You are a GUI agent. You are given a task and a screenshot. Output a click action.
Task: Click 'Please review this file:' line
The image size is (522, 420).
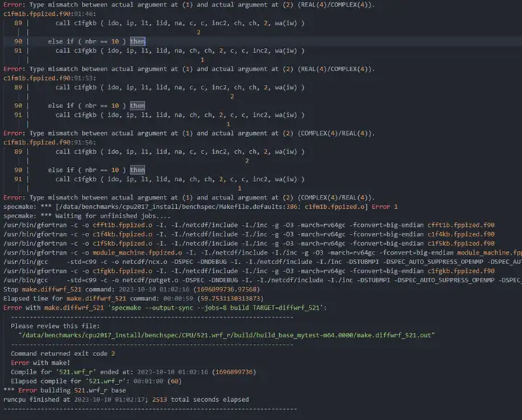pyautogui.click(x=55, y=326)
